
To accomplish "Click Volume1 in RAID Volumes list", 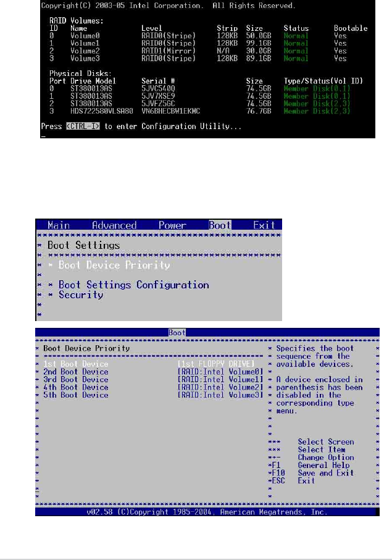I will click(x=85, y=43).
